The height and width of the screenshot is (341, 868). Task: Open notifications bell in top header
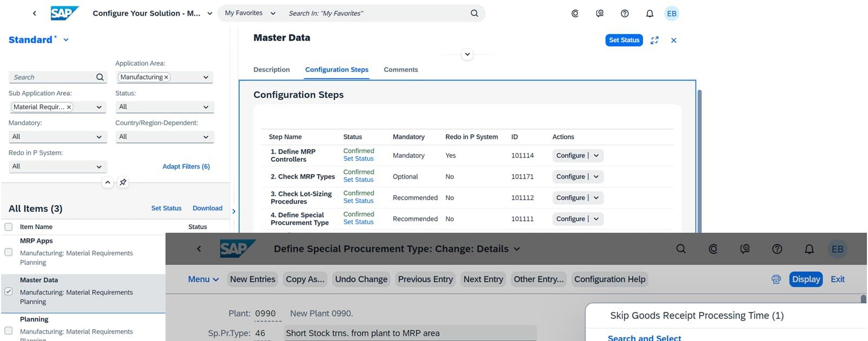coord(650,14)
